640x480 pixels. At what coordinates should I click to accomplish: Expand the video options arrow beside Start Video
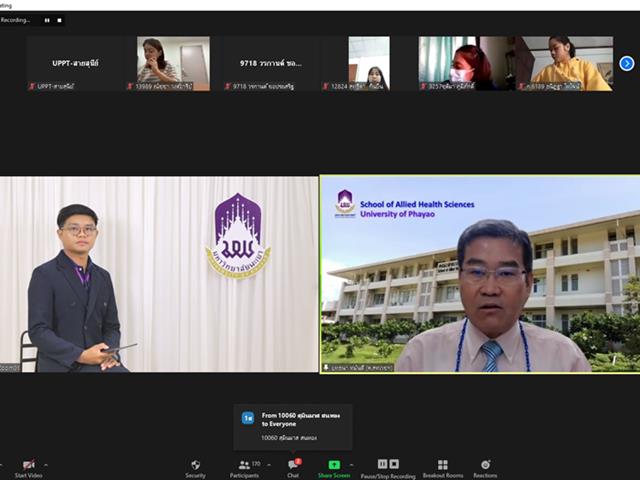pyautogui.click(x=46, y=465)
